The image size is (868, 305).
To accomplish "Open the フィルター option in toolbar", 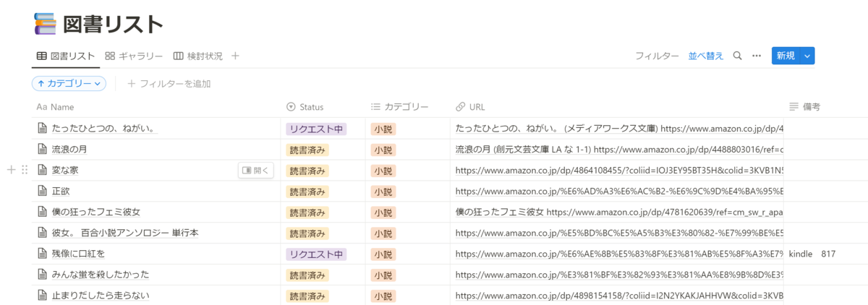I will tap(657, 56).
